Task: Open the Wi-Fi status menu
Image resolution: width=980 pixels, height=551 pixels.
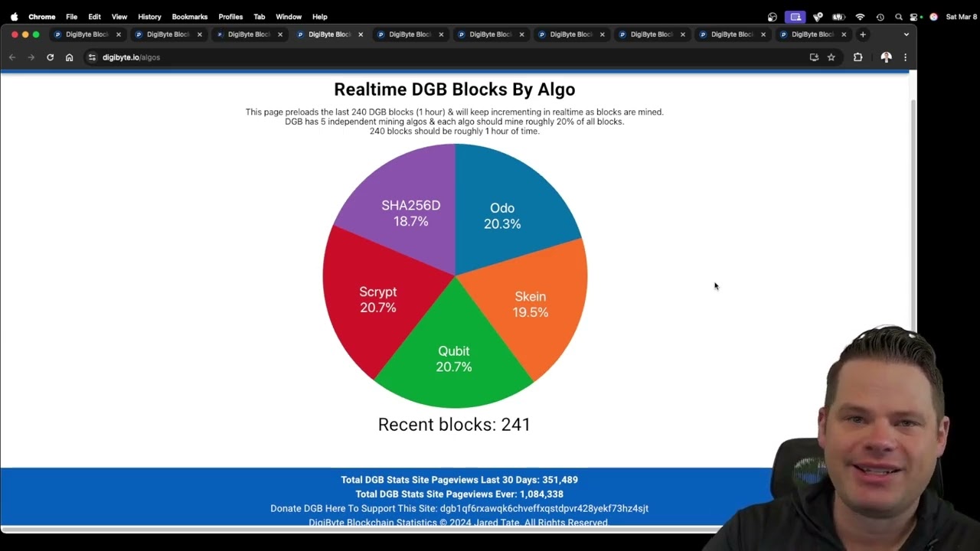Action: point(860,17)
